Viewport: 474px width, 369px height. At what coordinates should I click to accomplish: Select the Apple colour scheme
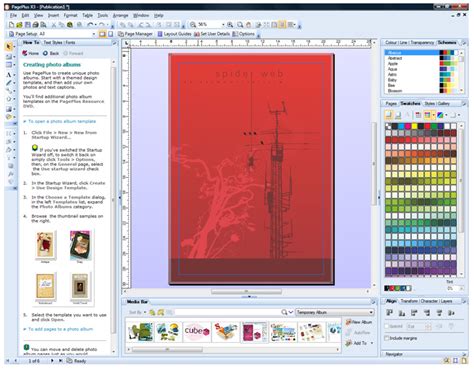point(393,63)
